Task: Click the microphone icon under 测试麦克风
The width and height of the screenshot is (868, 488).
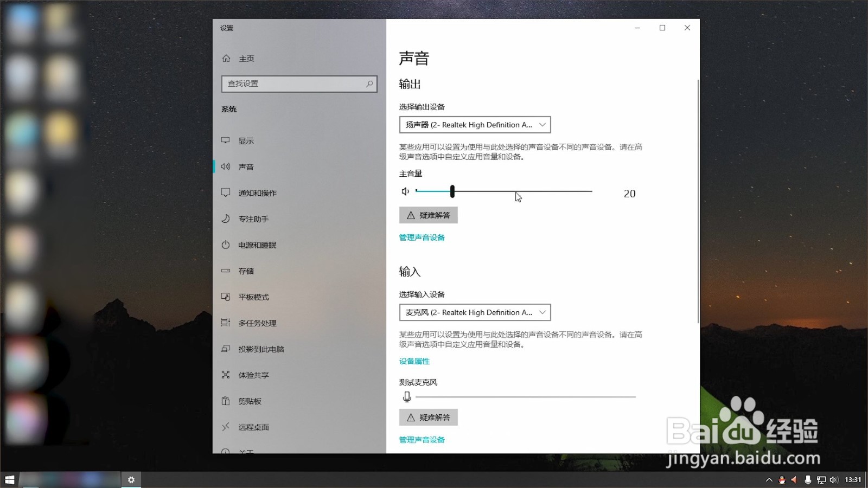Action: [407, 397]
